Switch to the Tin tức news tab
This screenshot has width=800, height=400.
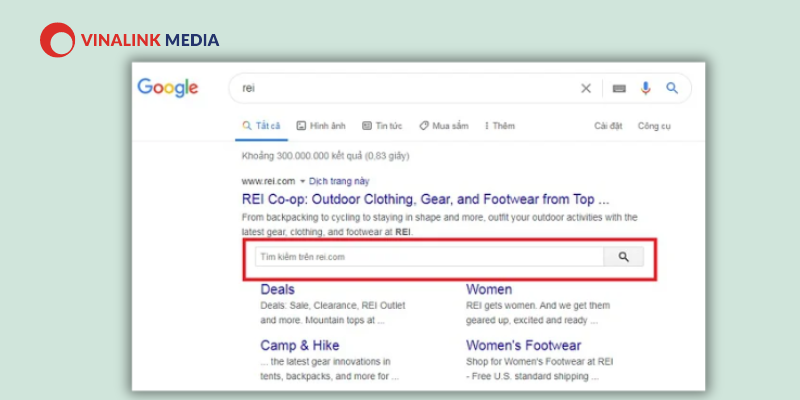(381, 126)
